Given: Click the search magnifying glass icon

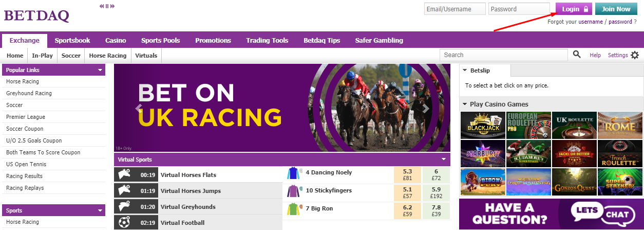Looking at the screenshot, I should point(577,55).
